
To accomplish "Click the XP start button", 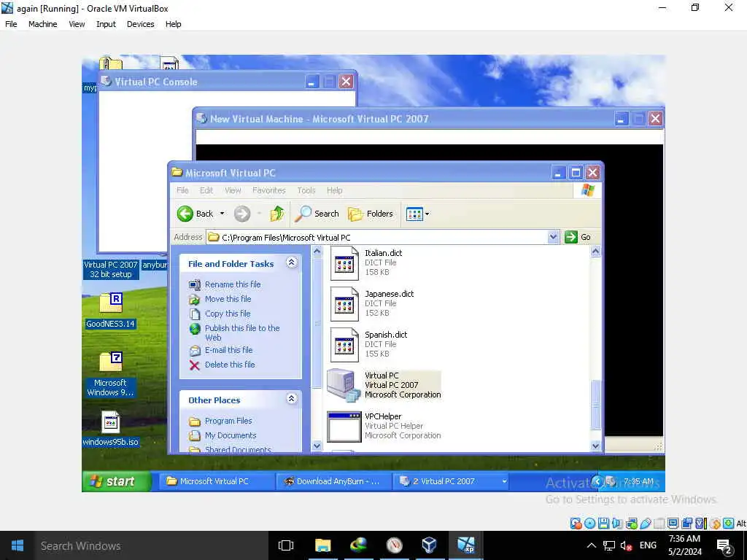I will (x=117, y=481).
